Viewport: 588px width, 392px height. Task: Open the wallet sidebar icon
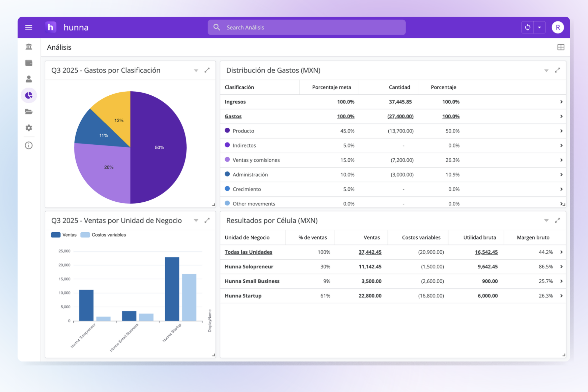coord(29,63)
